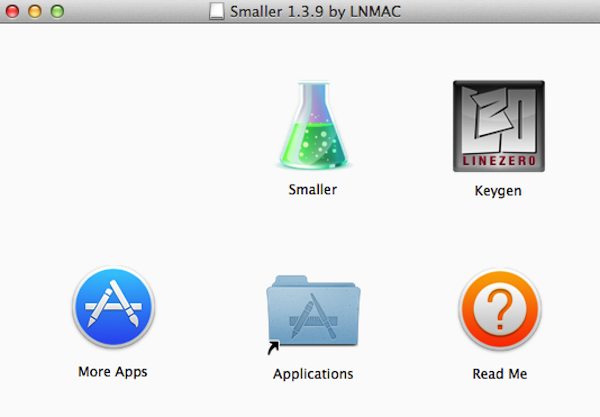Open the Read Me question mark icon

pos(500,309)
